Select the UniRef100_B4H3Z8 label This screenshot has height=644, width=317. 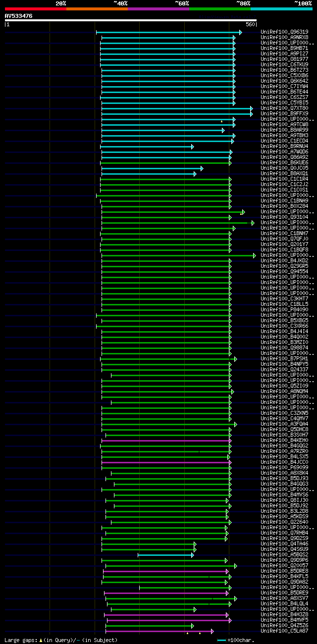coord(284,615)
